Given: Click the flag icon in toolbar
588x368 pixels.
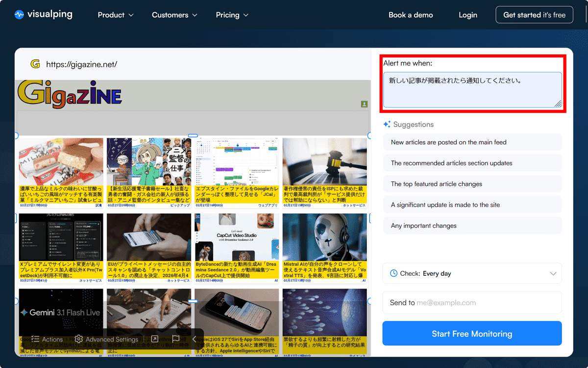Looking at the screenshot, I should tap(175, 339).
